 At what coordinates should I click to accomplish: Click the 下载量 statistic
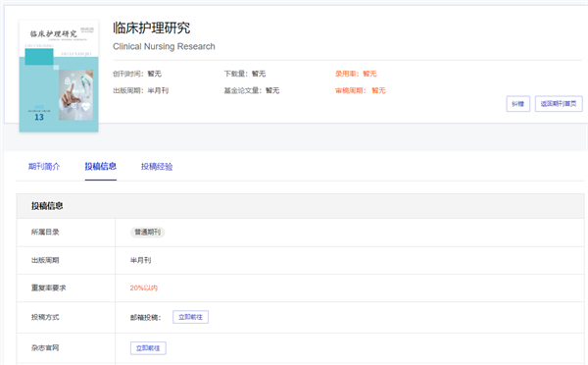coord(245,74)
